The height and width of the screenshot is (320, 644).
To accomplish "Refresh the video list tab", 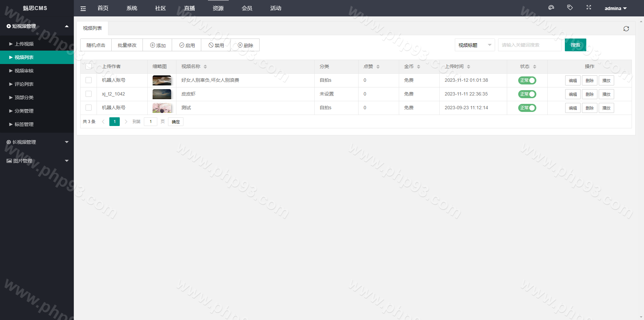I will 626,29.
